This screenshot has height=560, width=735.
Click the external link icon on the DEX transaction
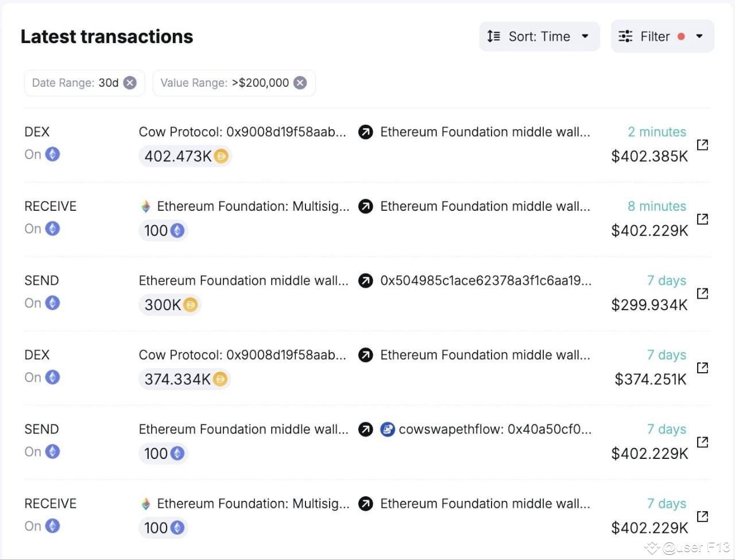(x=702, y=145)
